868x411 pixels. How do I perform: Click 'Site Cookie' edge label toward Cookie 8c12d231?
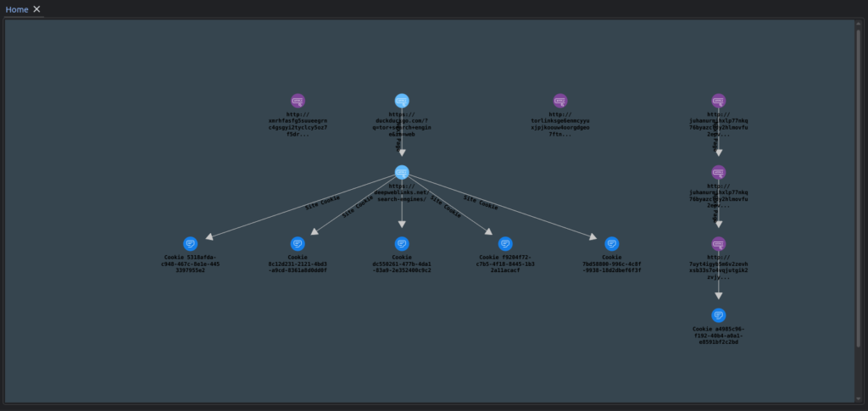pos(358,208)
